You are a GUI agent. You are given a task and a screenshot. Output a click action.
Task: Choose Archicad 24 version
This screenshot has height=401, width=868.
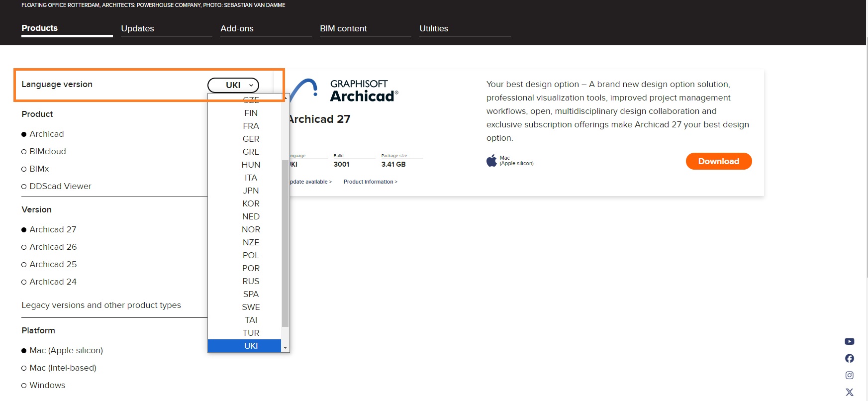point(49,282)
